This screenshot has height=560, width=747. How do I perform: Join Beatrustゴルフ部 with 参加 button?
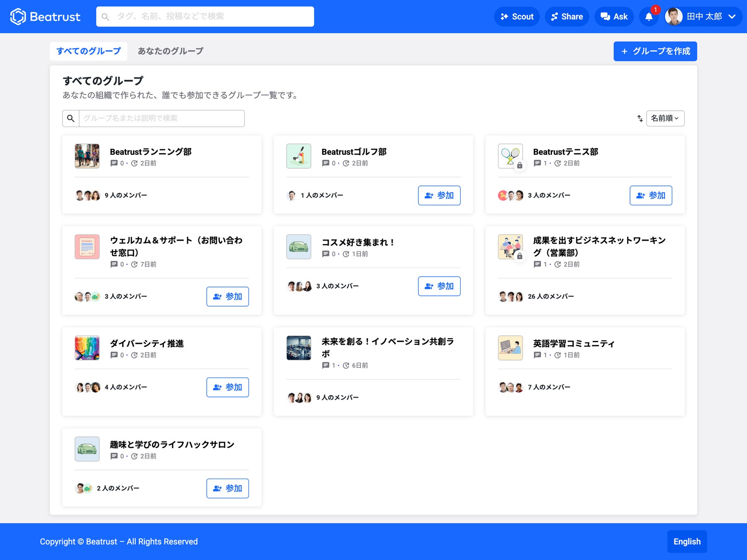tap(439, 195)
